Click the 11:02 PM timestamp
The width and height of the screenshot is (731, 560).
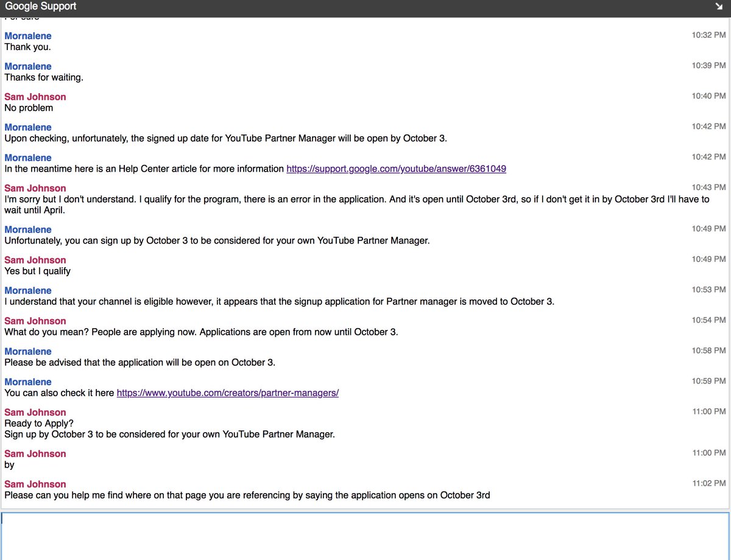click(x=708, y=483)
